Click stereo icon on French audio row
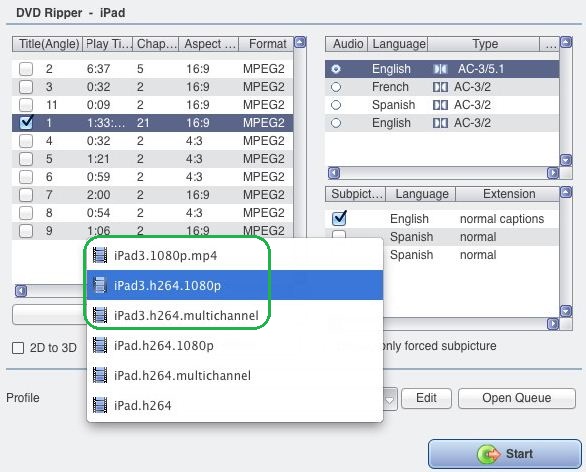The height and width of the screenshot is (472, 586). point(440,87)
